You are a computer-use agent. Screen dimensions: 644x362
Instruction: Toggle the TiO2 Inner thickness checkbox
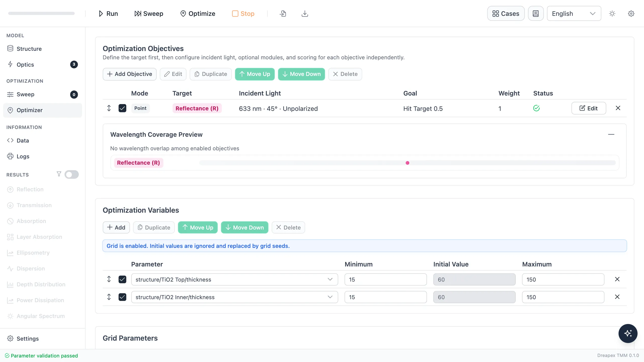[x=122, y=297]
